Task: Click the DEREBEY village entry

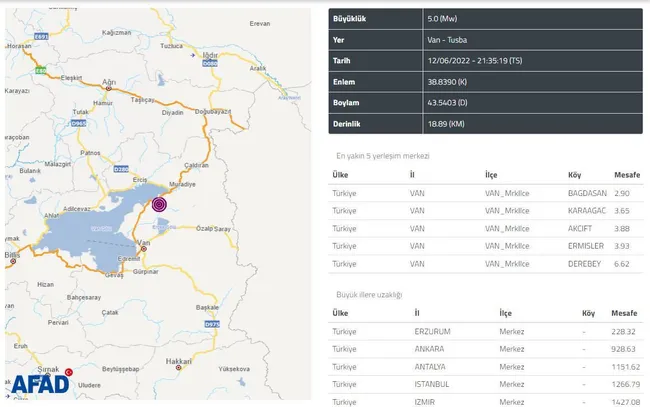Action: 586,263
